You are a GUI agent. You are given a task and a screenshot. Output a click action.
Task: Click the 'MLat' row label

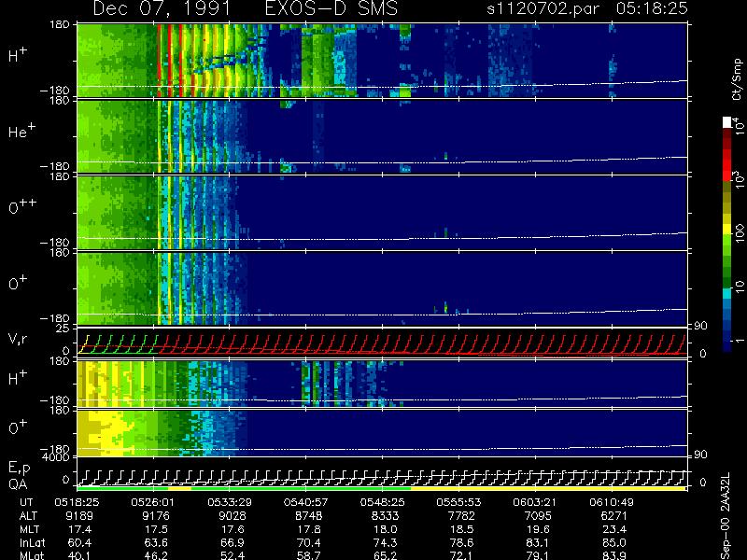pos(32,555)
